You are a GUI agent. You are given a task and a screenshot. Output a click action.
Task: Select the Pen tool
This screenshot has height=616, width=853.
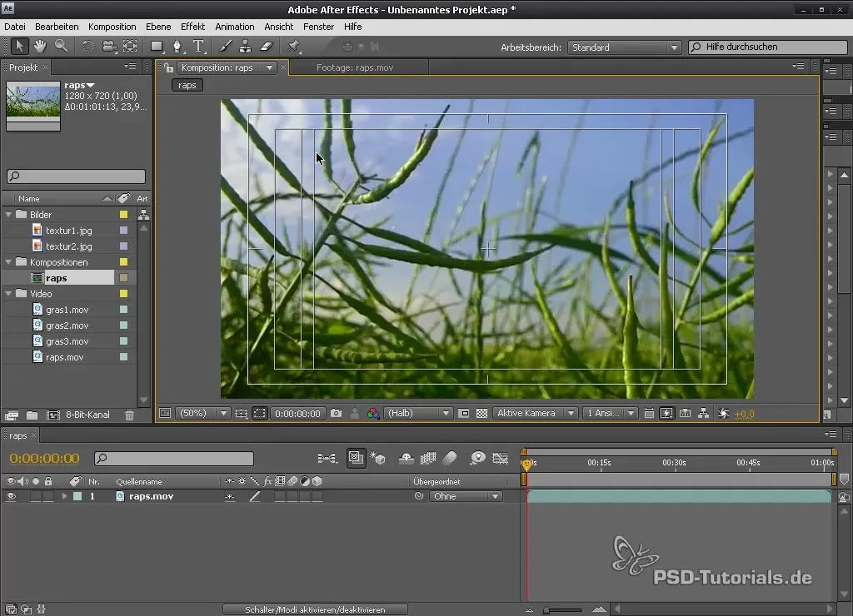click(177, 47)
